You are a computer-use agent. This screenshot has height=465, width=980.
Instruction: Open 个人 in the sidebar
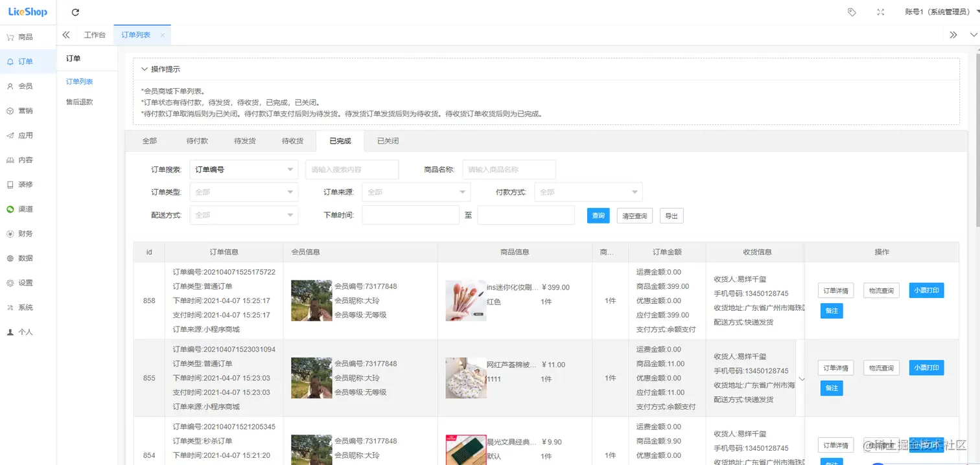click(x=28, y=332)
